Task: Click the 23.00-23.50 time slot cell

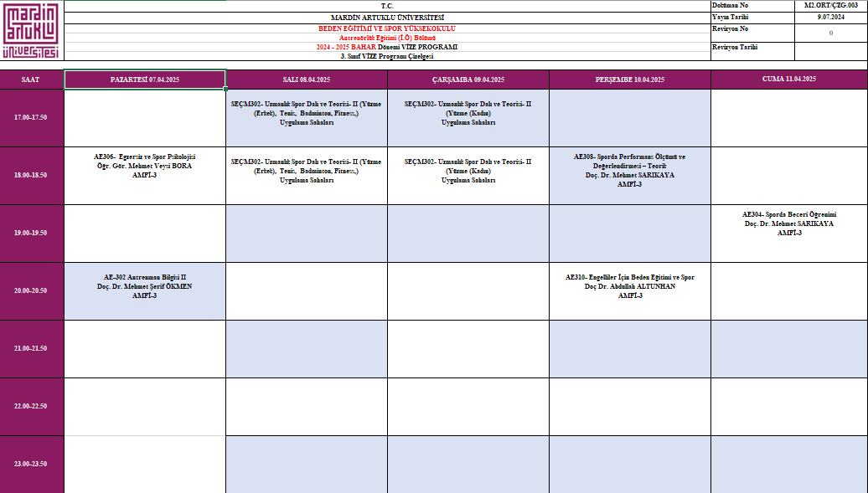Action: (x=32, y=465)
